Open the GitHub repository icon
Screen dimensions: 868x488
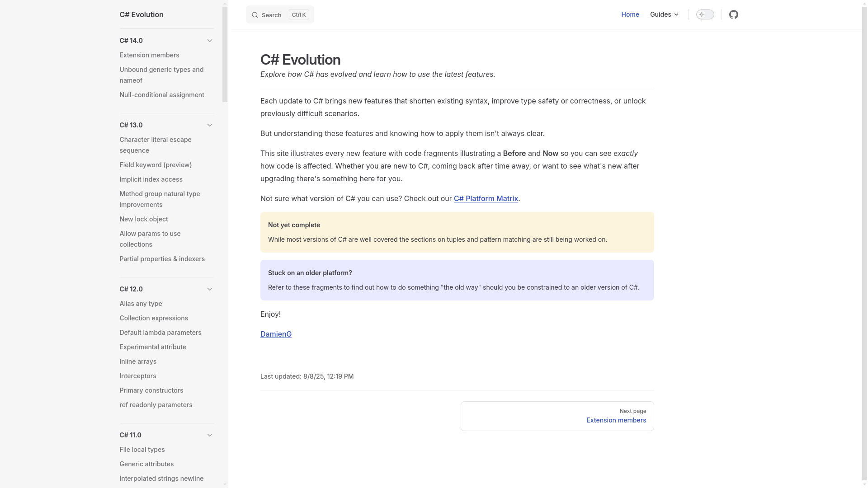(x=733, y=14)
